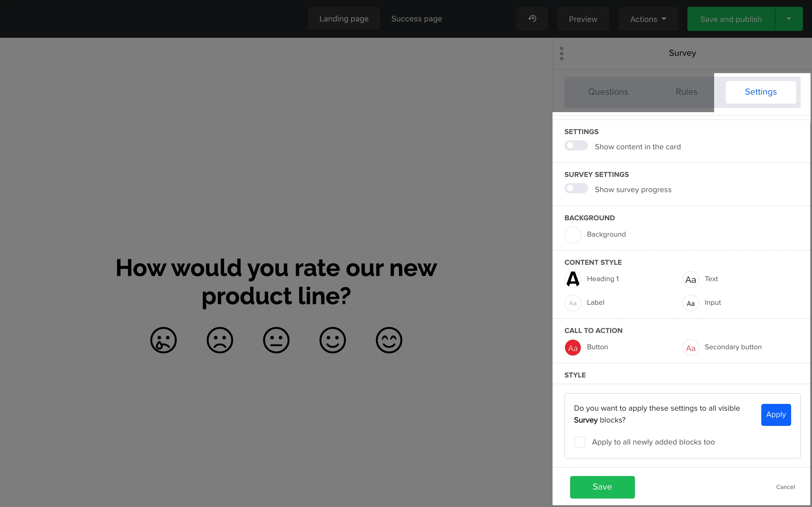Open the red Button style icon
Image resolution: width=812 pixels, height=507 pixels.
pos(573,348)
